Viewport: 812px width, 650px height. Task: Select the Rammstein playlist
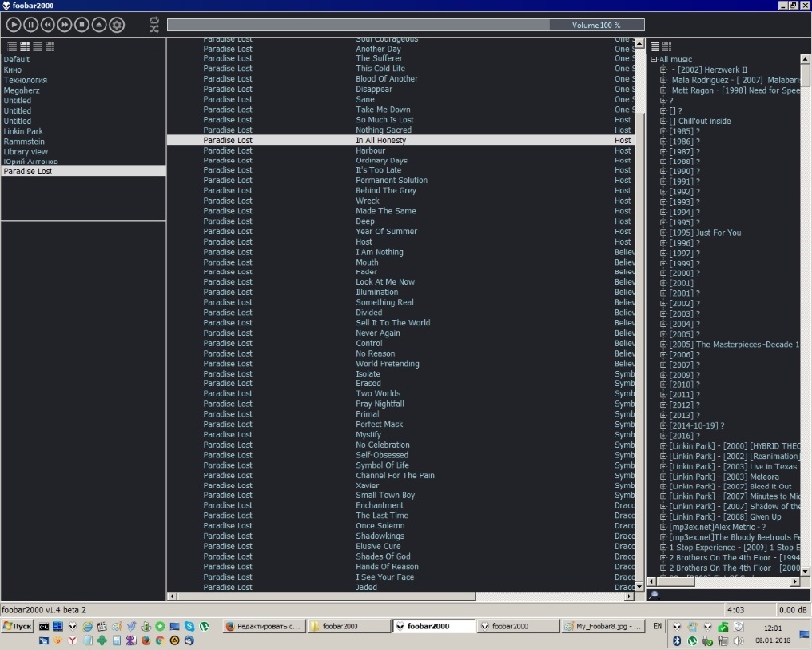[x=24, y=141]
